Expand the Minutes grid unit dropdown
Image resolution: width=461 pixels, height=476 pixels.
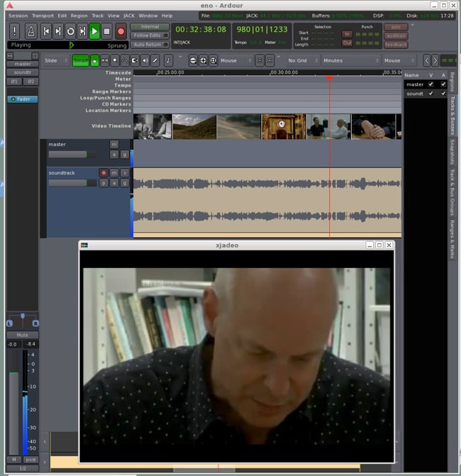point(349,60)
